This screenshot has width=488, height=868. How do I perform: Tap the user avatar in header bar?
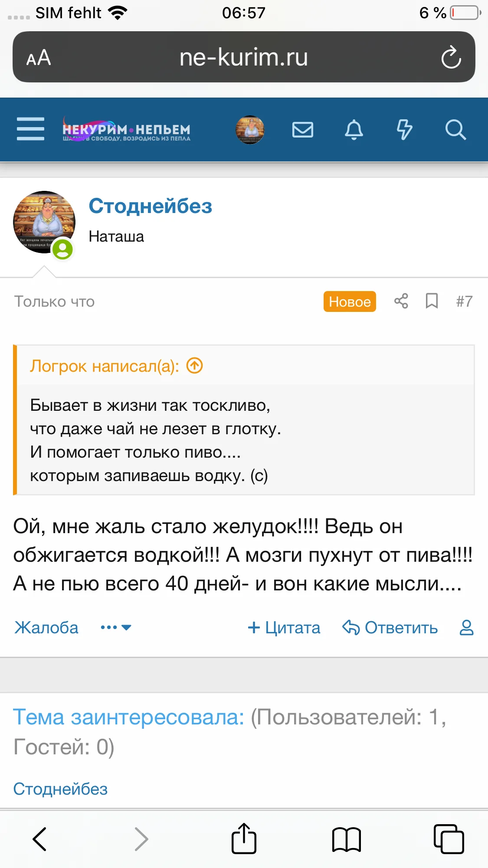coord(250,129)
